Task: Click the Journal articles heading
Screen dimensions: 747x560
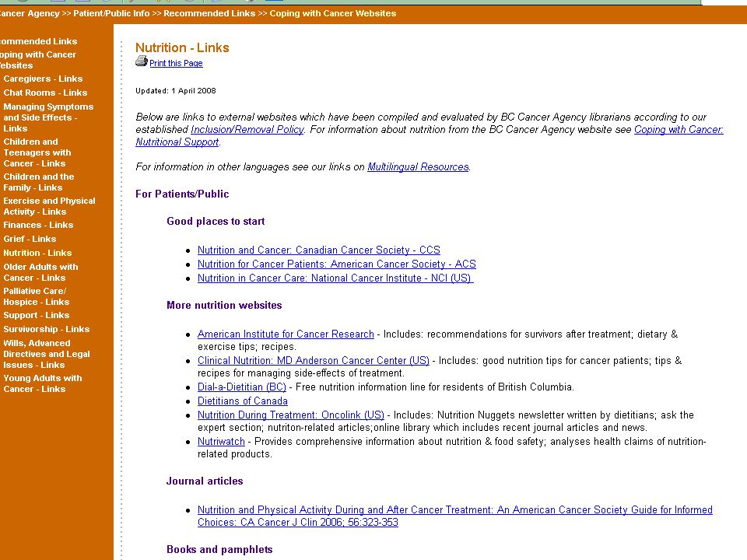Action: pyautogui.click(x=205, y=481)
